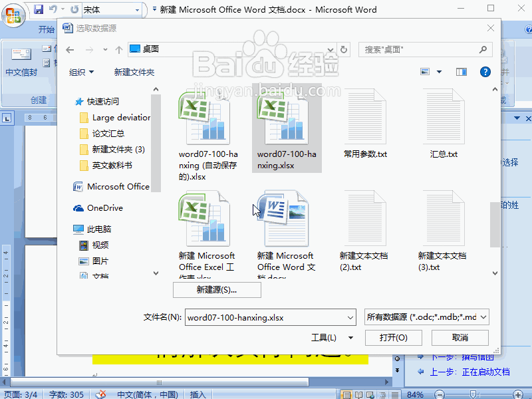Viewport: 532px width, 399px height.
Task: Select 常用参数.txt file
Action: (365, 124)
